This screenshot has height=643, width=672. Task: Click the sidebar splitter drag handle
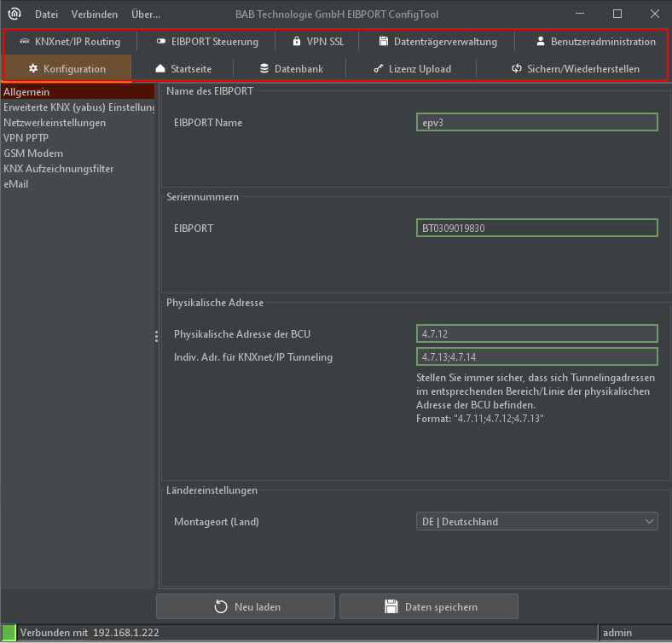coord(157,337)
